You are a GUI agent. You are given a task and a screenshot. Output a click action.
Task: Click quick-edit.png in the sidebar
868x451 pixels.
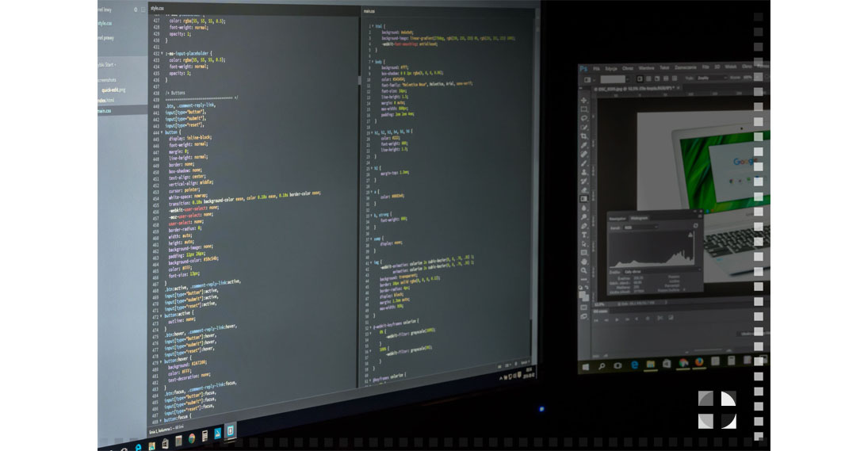[x=113, y=90]
